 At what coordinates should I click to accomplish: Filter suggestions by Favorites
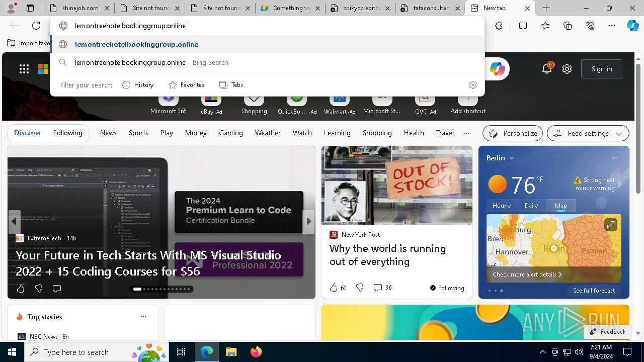tap(186, 85)
